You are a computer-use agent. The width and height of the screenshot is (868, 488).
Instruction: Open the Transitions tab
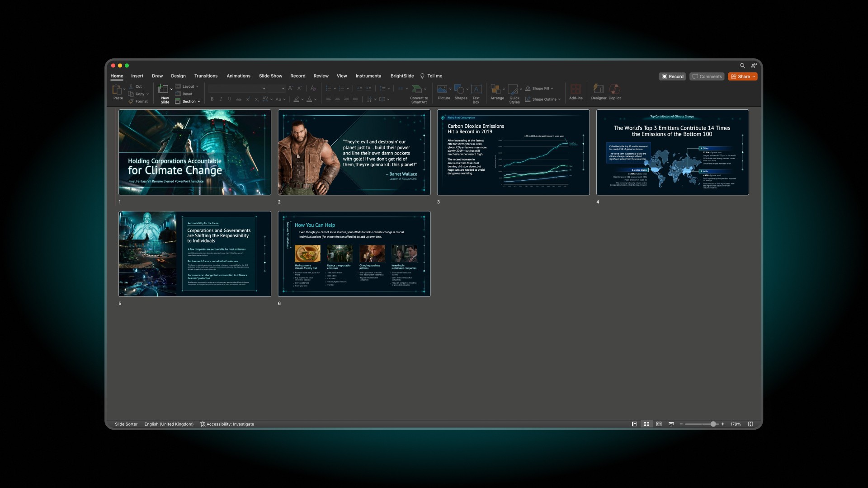click(206, 76)
